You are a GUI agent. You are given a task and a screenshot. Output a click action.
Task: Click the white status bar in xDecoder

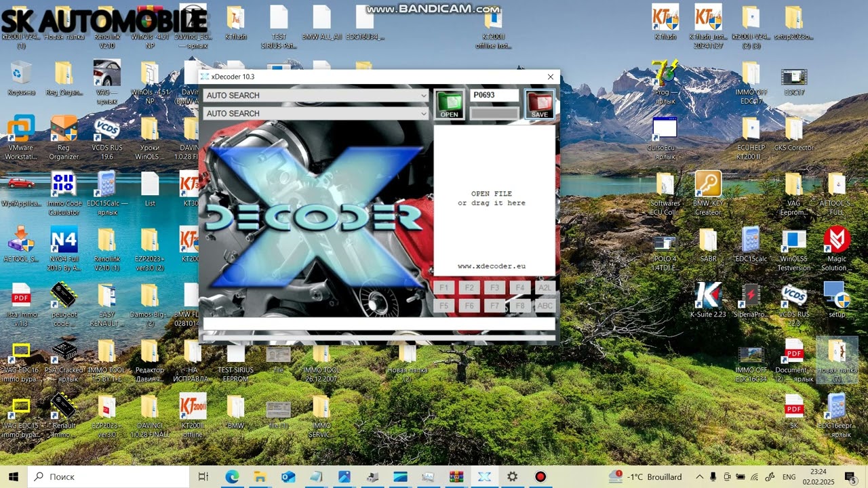coord(379,324)
